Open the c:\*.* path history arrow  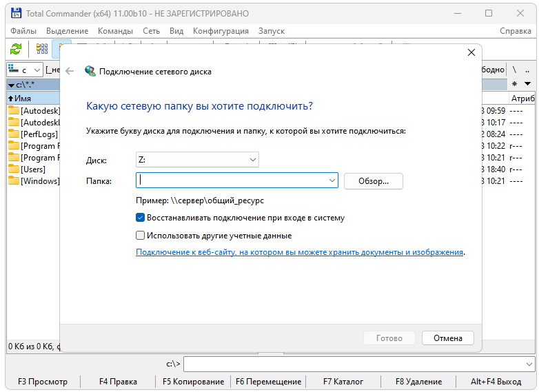pyautogui.click(x=11, y=85)
